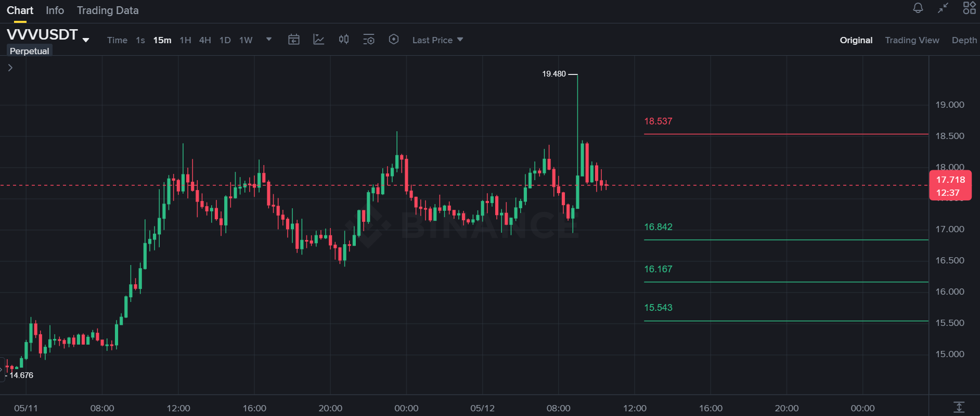Image resolution: width=980 pixels, height=416 pixels.
Task: Switch to the 1H interval
Action: 185,40
